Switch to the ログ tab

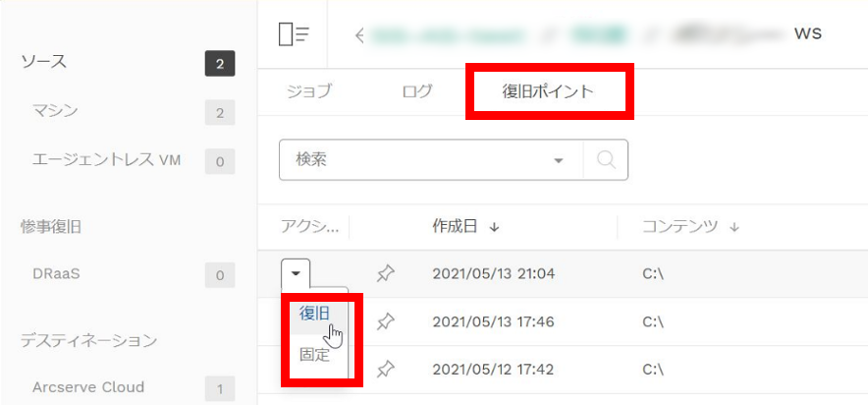(417, 91)
